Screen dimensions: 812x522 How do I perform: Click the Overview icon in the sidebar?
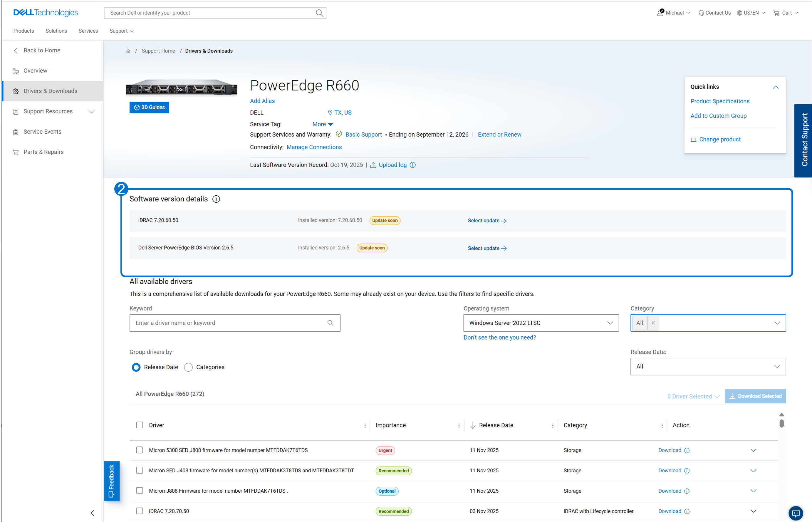16,71
